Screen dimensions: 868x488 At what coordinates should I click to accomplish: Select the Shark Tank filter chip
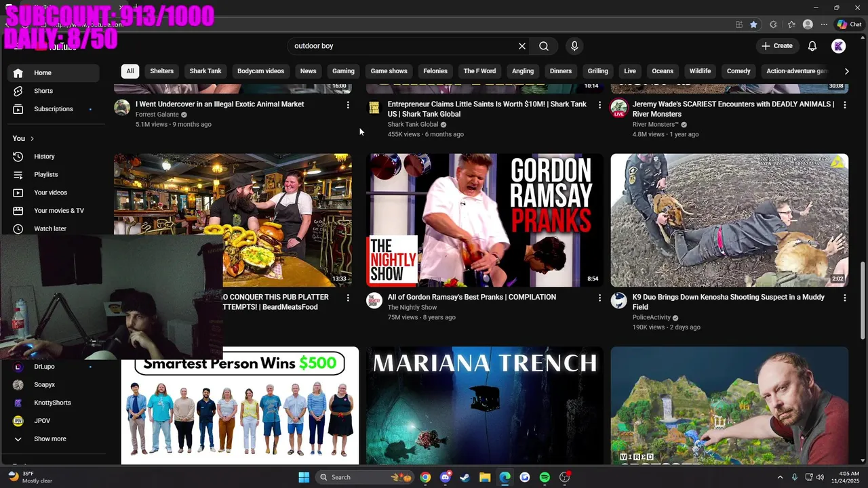(205, 71)
